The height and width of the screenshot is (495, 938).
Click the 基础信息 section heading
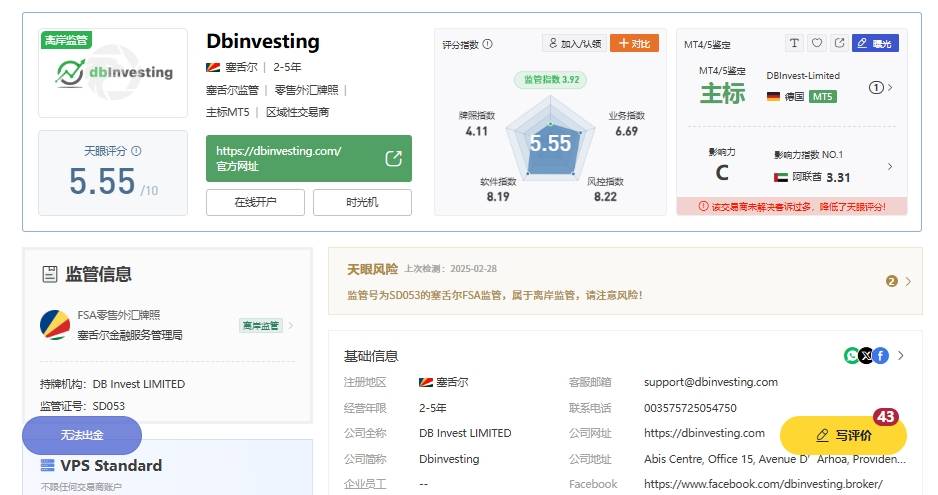pyautogui.click(x=371, y=356)
